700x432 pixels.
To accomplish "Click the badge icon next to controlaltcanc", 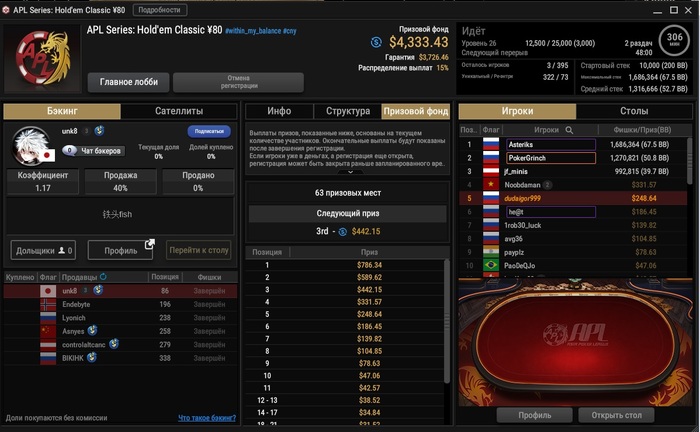I will (114, 344).
